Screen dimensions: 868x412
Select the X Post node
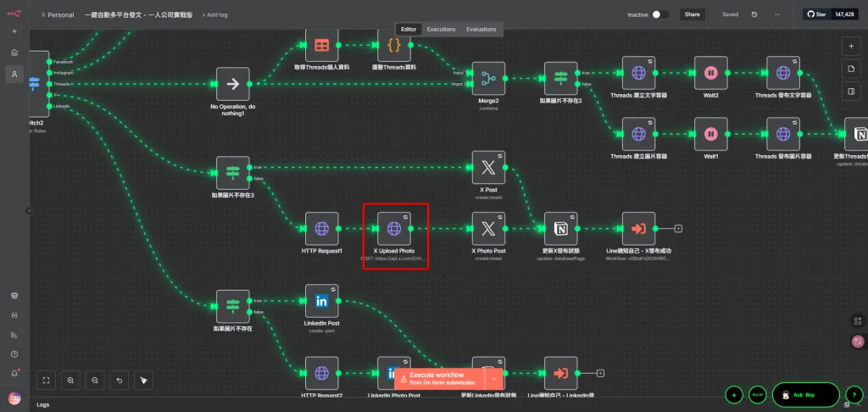pos(488,167)
